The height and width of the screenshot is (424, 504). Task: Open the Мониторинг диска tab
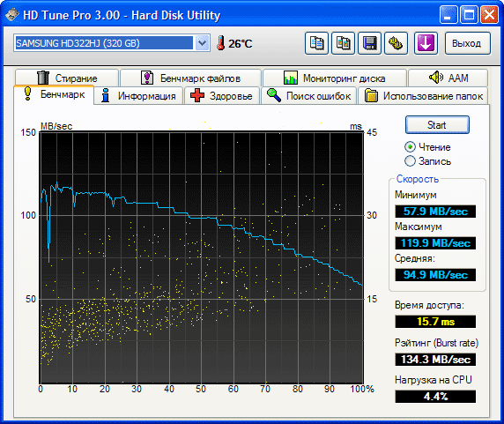point(335,78)
